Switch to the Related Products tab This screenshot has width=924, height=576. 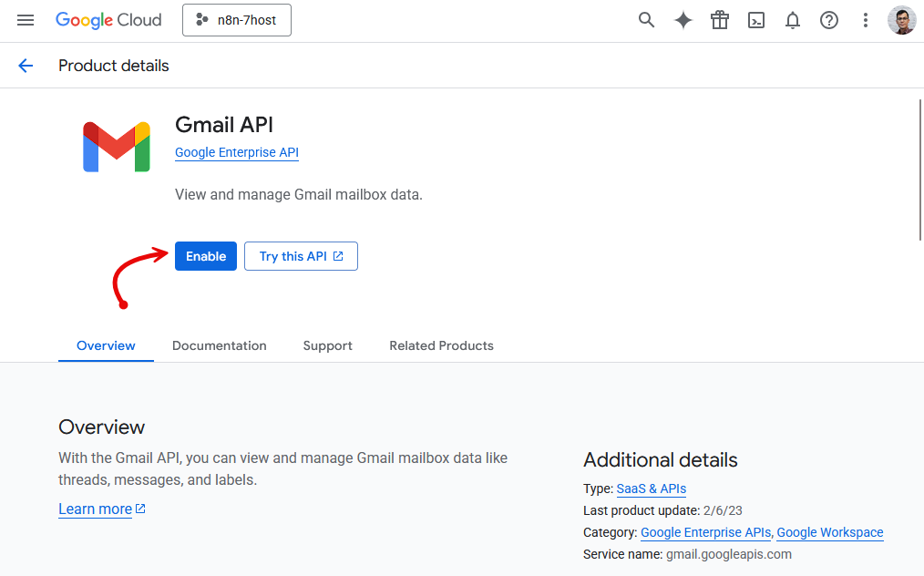441,345
